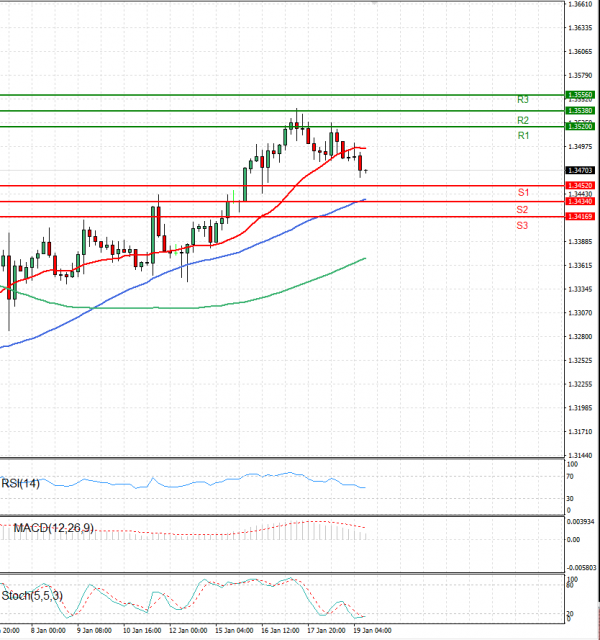Click the 1.34975 price axis value

[580, 147]
